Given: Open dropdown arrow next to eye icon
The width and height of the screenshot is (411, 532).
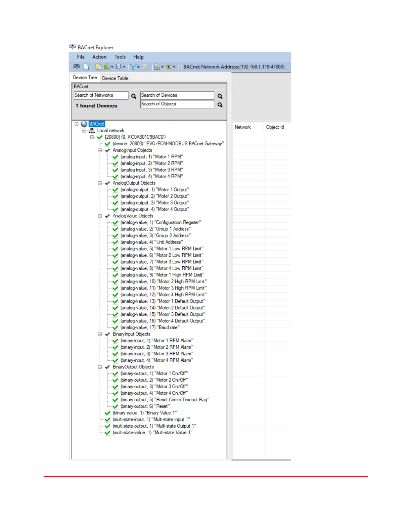Looking at the screenshot, I should click(x=174, y=67).
